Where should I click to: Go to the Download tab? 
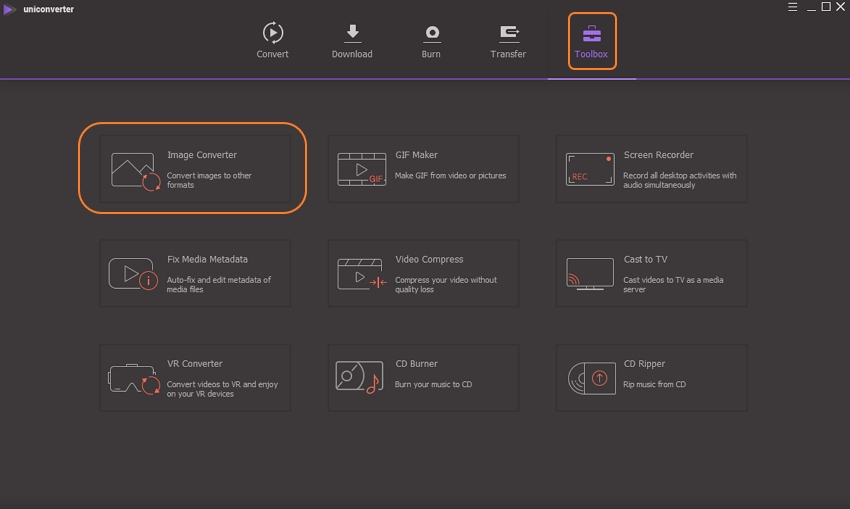click(x=352, y=41)
